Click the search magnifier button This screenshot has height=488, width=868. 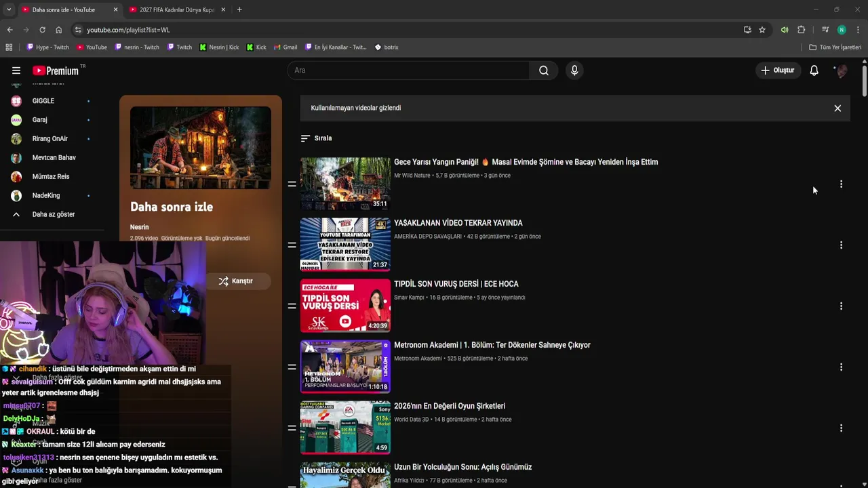click(x=544, y=70)
